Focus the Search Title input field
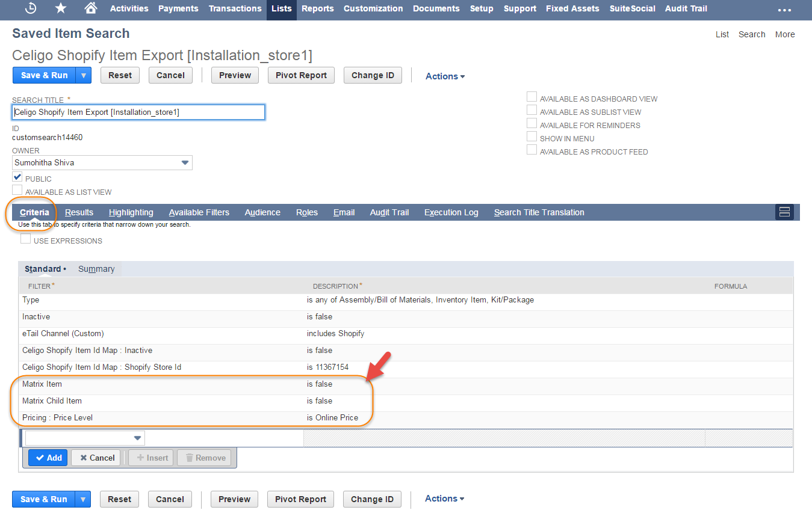This screenshot has width=812, height=522. pyautogui.click(x=138, y=112)
